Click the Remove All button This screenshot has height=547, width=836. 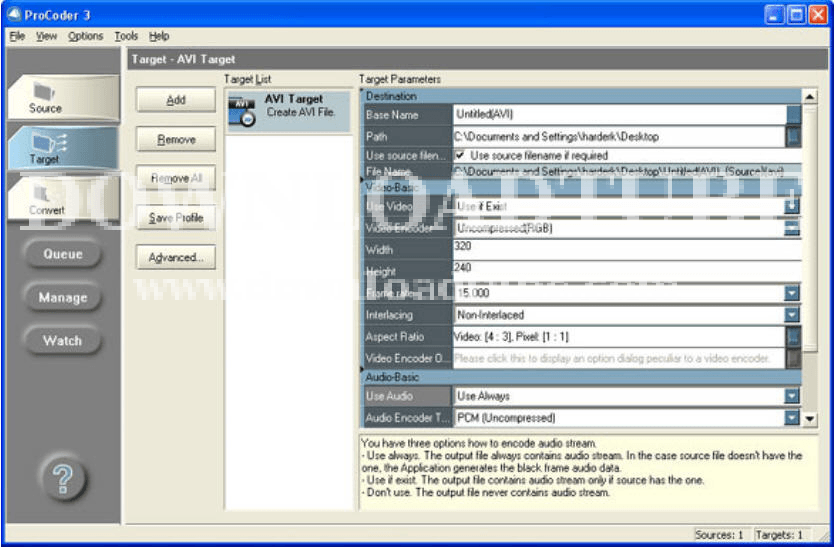tap(176, 178)
